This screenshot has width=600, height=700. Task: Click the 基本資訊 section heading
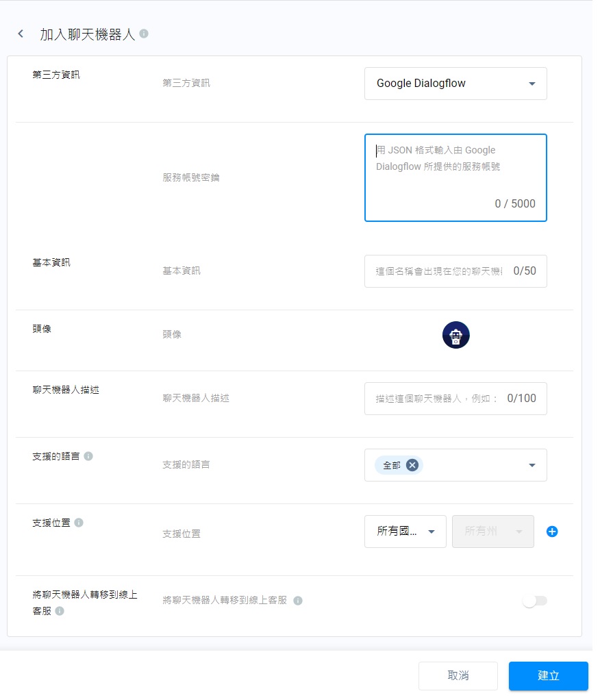51,262
